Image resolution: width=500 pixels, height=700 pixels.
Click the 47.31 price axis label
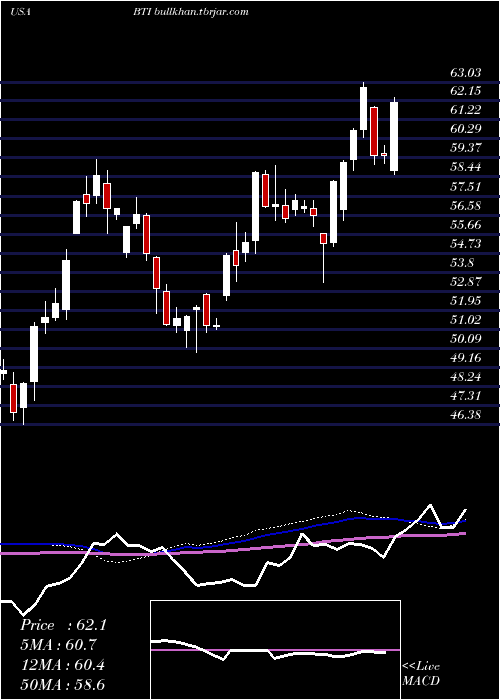465,396
